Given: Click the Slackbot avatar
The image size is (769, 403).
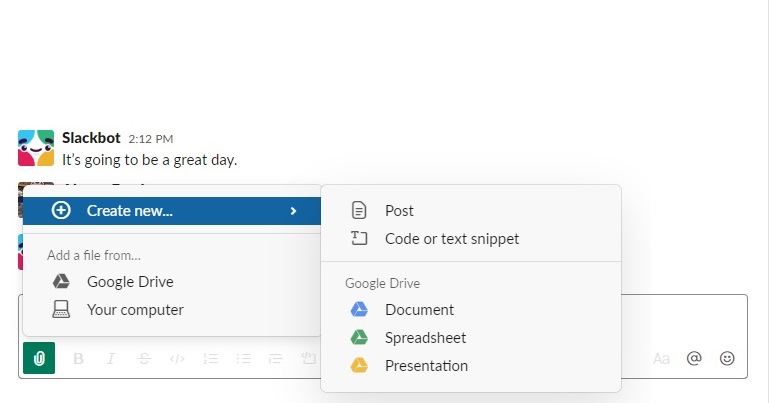Looking at the screenshot, I should (x=36, y=148).
